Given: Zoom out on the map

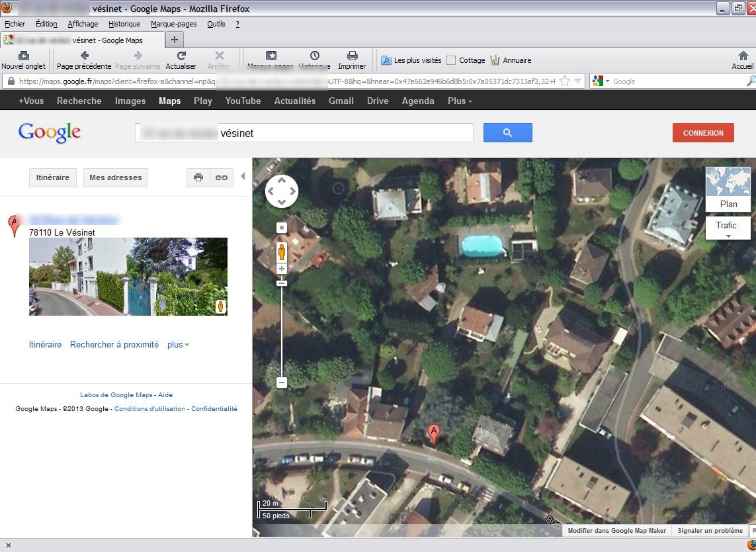Looking at the screenshot, I should pyautogui.click(x=282, y=383).
